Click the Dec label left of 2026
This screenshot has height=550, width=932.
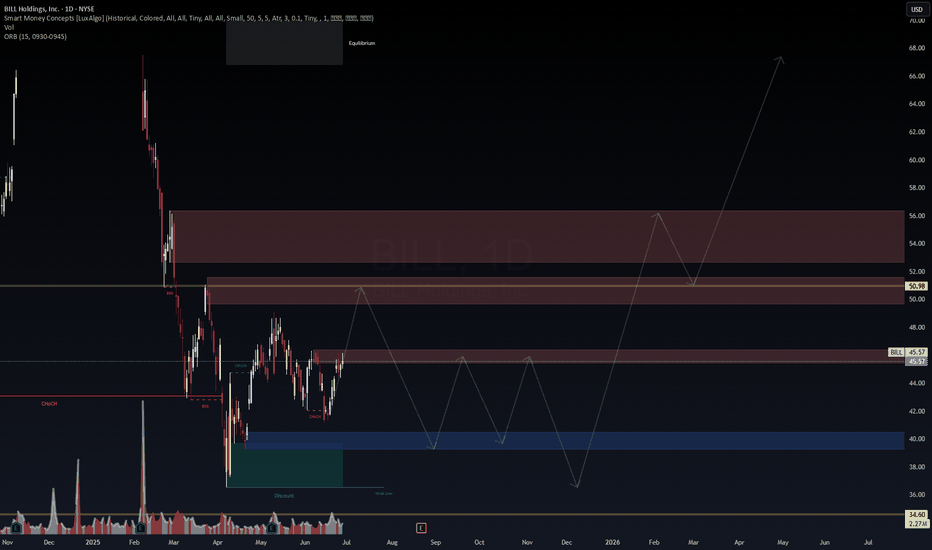(566, 542)
